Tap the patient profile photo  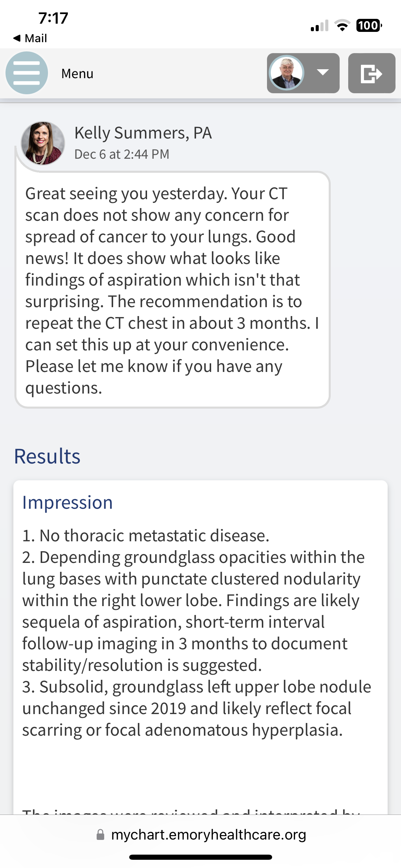(x=287, y=73)
